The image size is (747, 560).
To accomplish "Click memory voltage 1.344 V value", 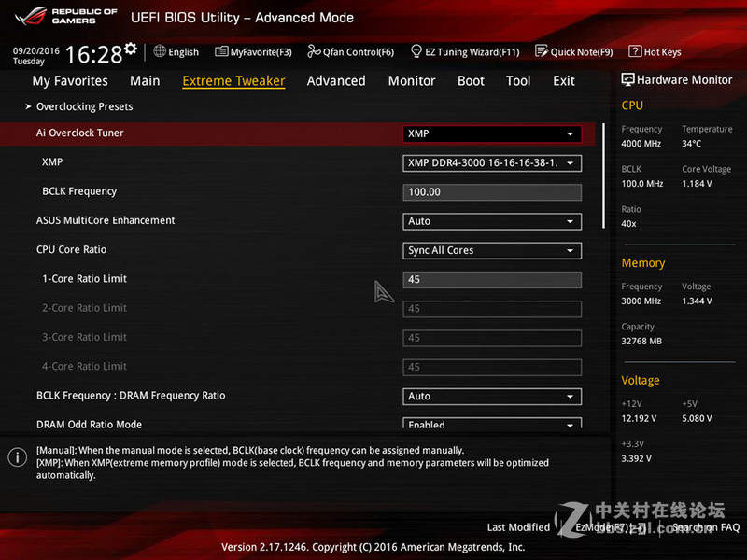I will point(697,301).
